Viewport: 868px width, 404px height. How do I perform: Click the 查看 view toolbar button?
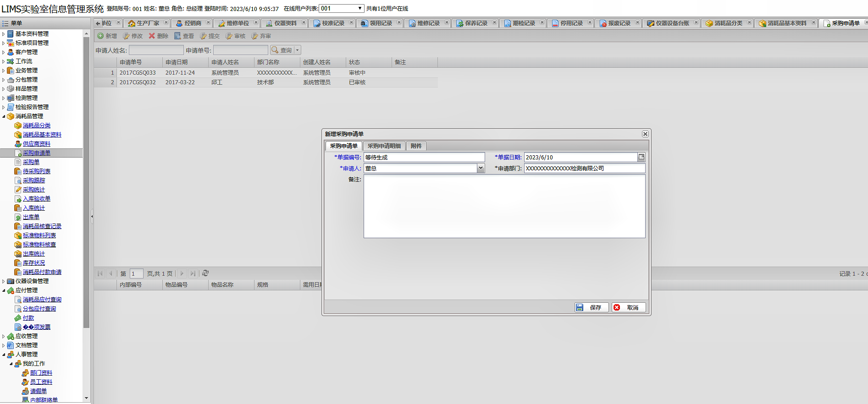(184, 36)
